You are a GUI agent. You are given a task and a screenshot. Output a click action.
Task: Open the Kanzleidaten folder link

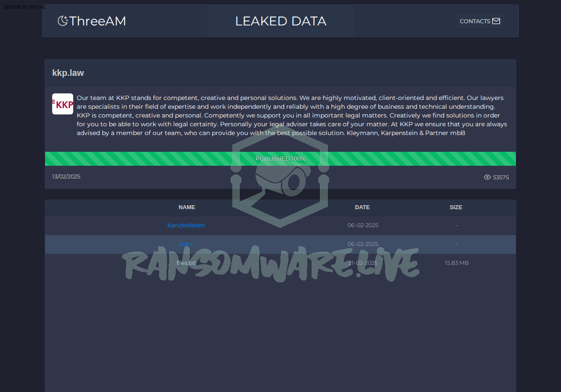(186, 225)
